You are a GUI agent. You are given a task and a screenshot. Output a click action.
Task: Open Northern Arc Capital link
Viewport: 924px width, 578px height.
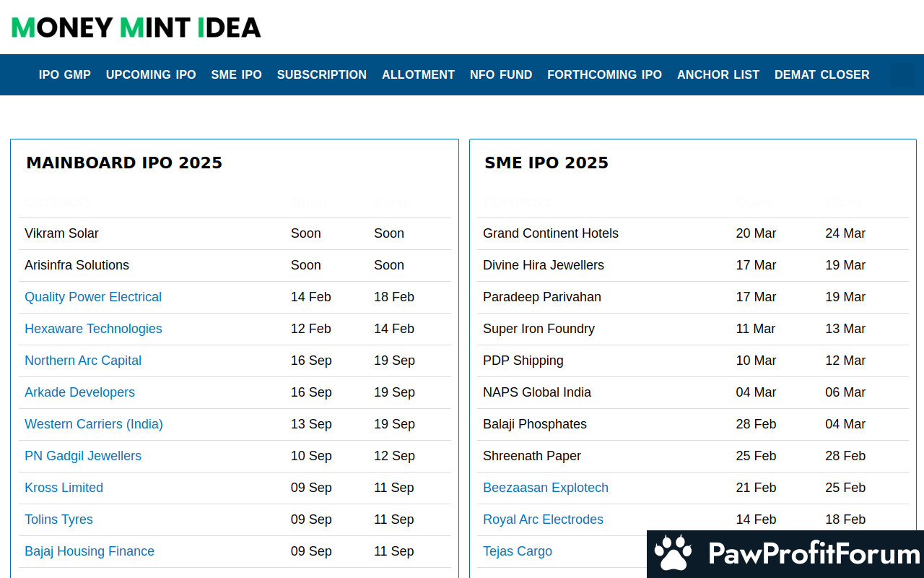point(83,361)
